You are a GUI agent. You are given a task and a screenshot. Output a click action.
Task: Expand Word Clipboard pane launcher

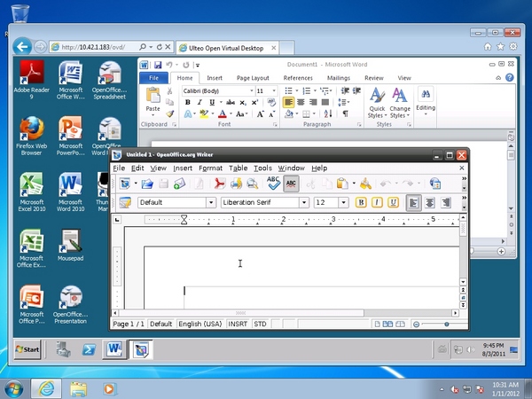(175, 125)
